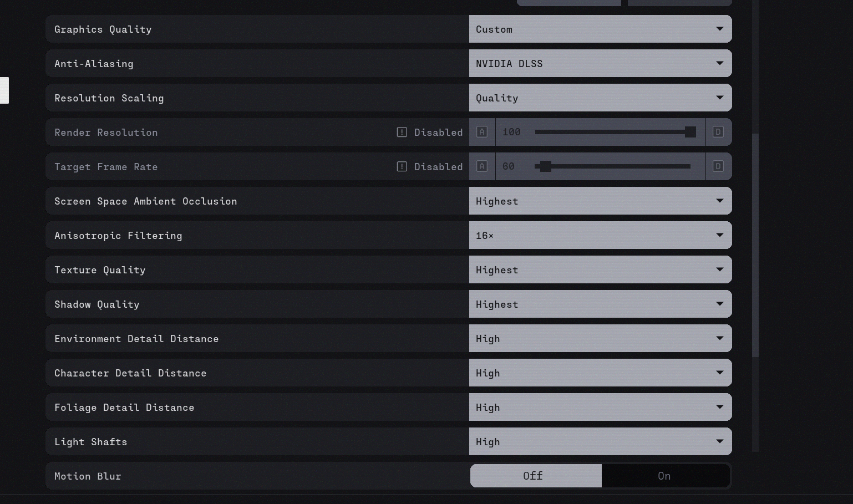
Task: Open the Anisotropic Filtering 16× dropdown
Action: pyautogui.click(x=600, y=235)
